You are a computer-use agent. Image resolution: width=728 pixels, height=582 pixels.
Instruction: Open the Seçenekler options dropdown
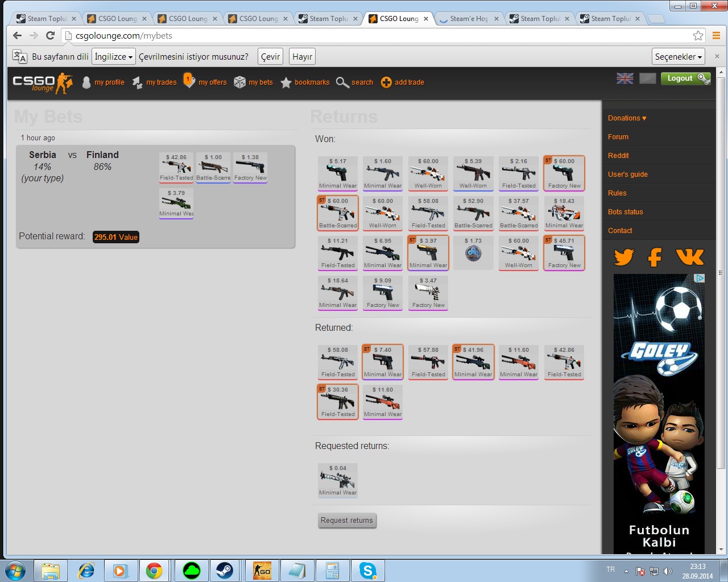(x=679, y=56)
